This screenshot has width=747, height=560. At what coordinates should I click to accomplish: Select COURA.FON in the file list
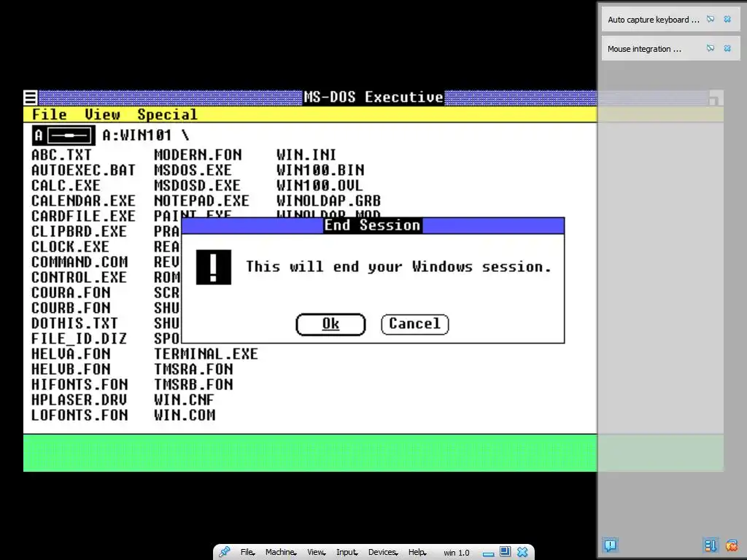[x=71, y=293]
